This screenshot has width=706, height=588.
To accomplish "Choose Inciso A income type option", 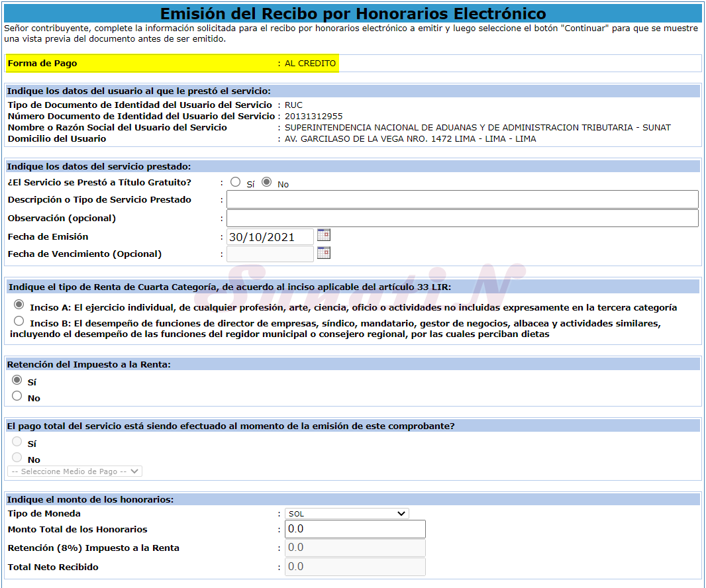I will coord(19,305).
